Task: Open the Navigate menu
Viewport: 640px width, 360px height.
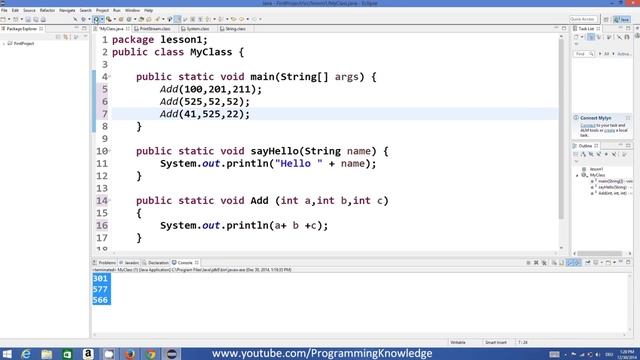Action: (x=67, y=10)
